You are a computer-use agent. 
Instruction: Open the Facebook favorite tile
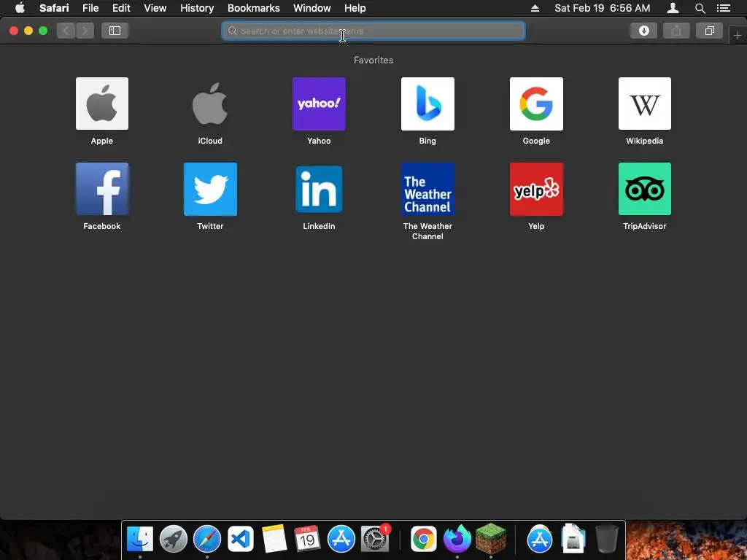(102, 189)
